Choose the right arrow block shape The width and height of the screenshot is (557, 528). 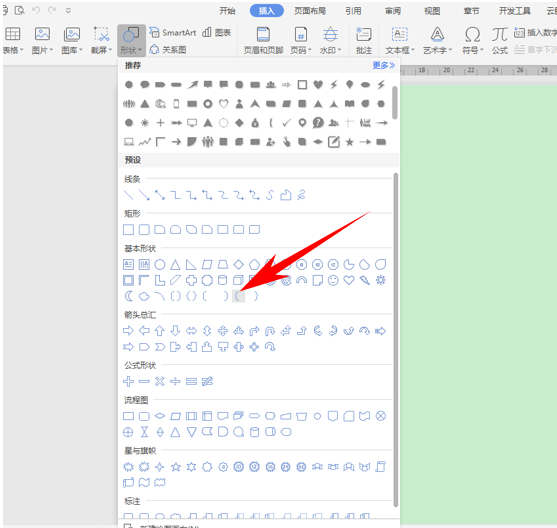tap(128, 331)
